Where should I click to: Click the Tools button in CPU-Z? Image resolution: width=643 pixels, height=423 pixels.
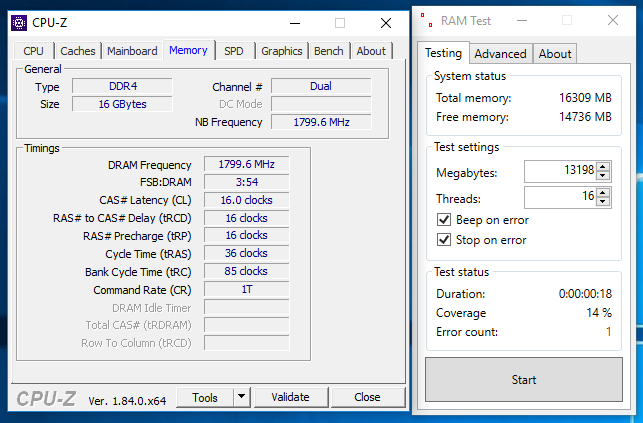click(205, 397)
